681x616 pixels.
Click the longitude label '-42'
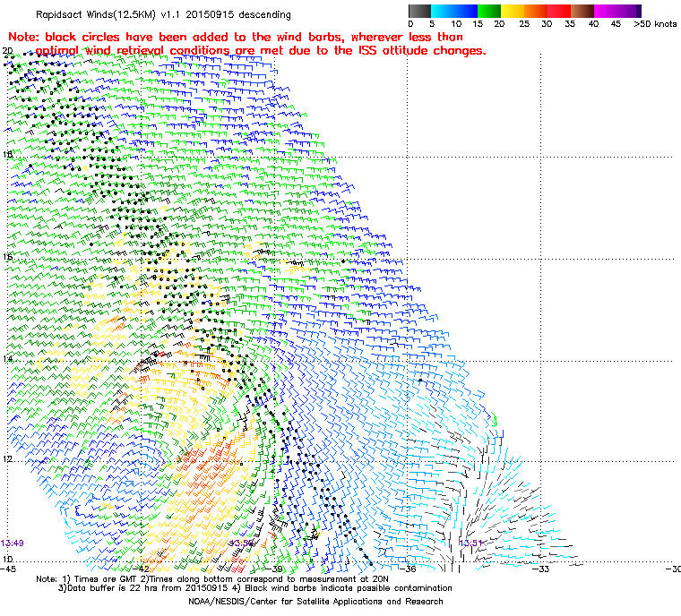[x=142, y=569]
